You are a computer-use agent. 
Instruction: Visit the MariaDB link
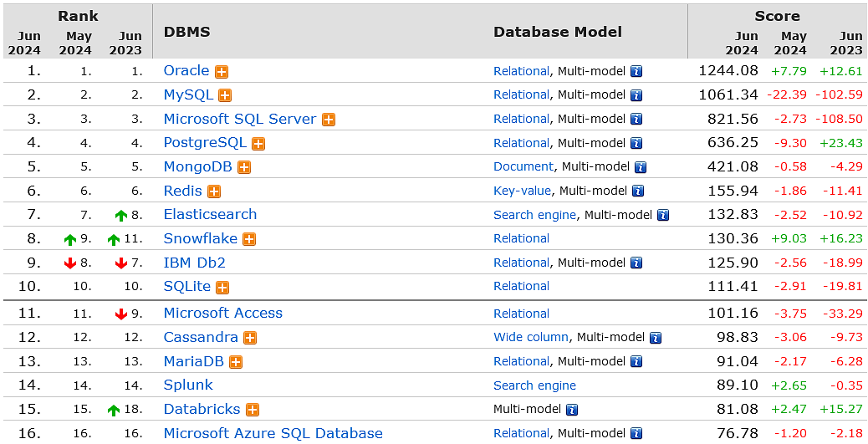point(194,361)
